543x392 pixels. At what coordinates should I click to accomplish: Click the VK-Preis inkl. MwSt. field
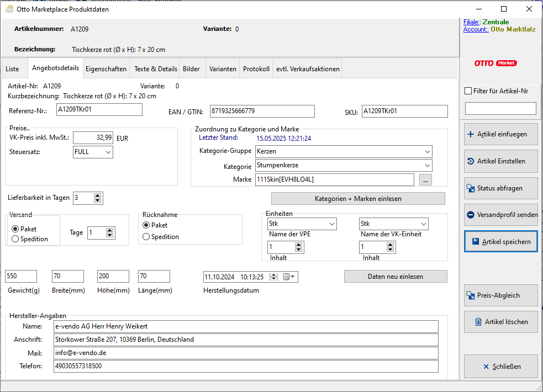93,137
